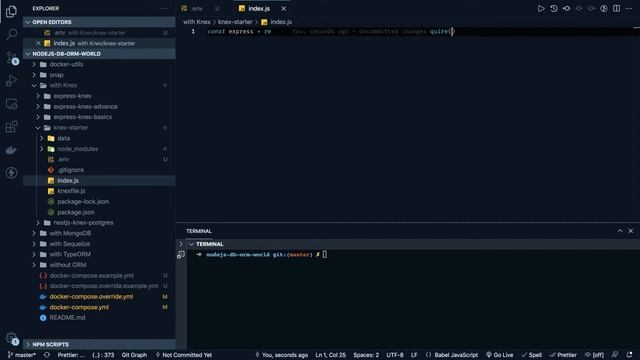Open the Remote Explorer view
640x360 pixels.
pyautogui.click(x=11, y=104)
